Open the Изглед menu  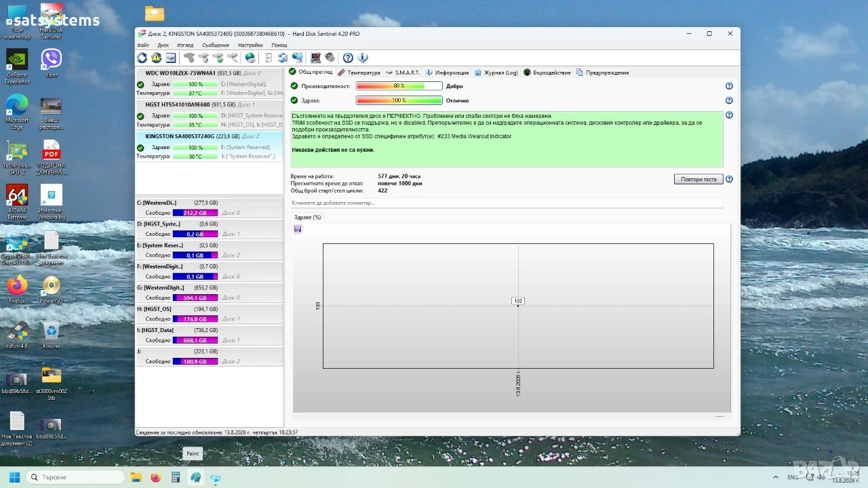coord(185,45)
